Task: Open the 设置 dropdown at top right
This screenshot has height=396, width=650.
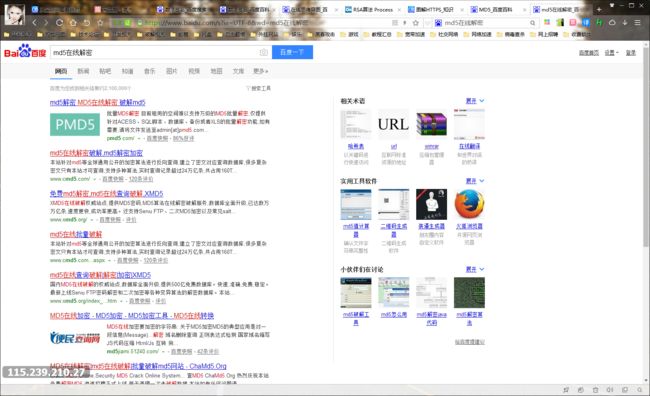Action: point(611,53)
